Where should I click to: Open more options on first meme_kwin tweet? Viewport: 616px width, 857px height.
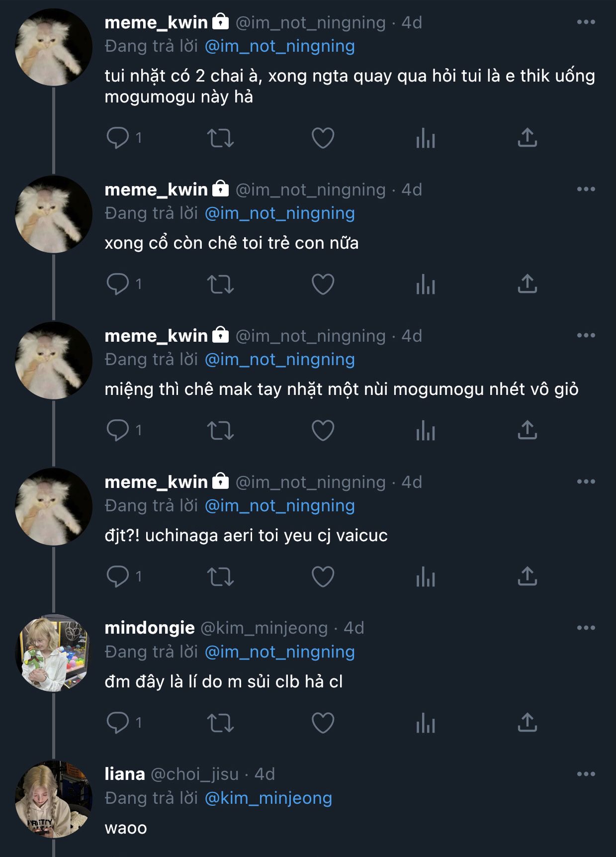(x=586, y=22)
